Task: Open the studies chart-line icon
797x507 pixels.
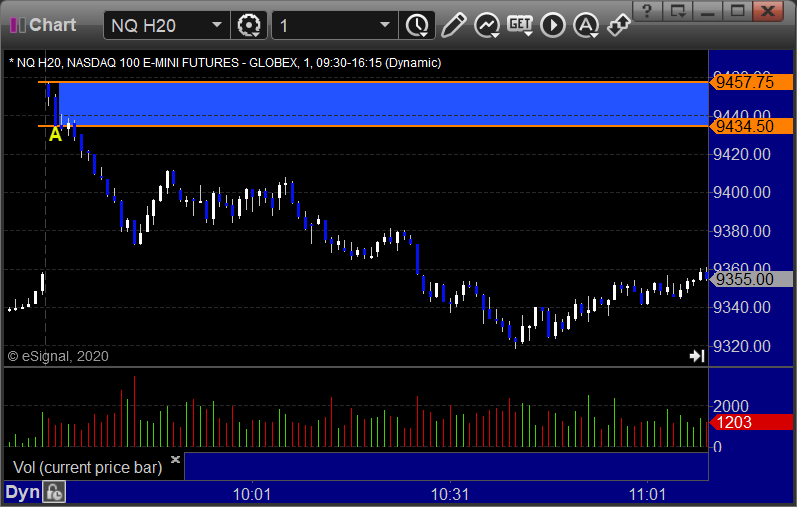Action: pos(486,25)
